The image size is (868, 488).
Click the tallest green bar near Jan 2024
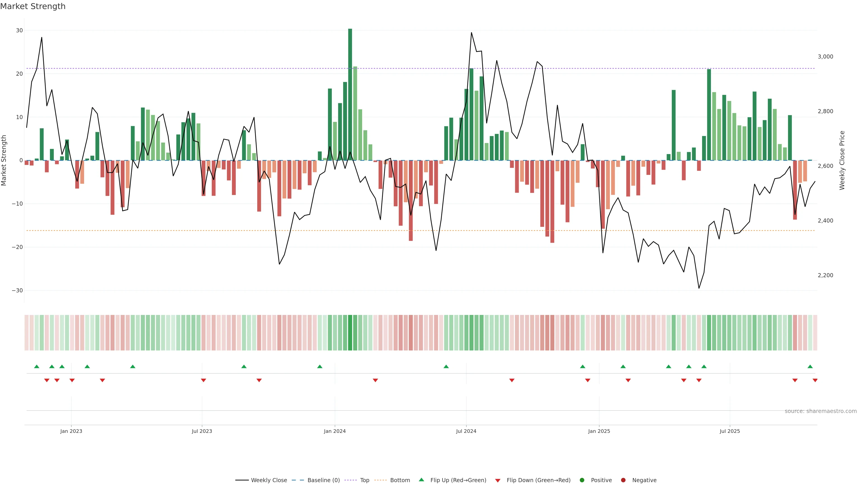(x=350, y=94)
